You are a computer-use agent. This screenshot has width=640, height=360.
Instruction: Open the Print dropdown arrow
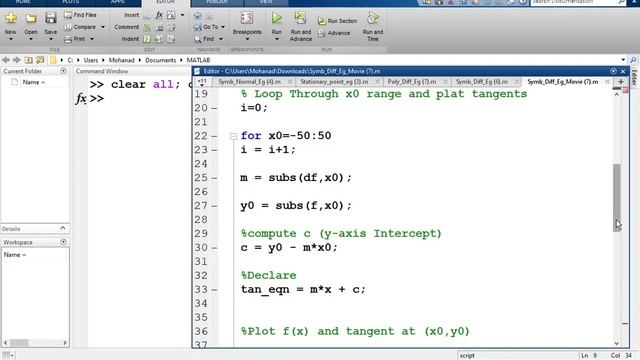tap(92, 39)
